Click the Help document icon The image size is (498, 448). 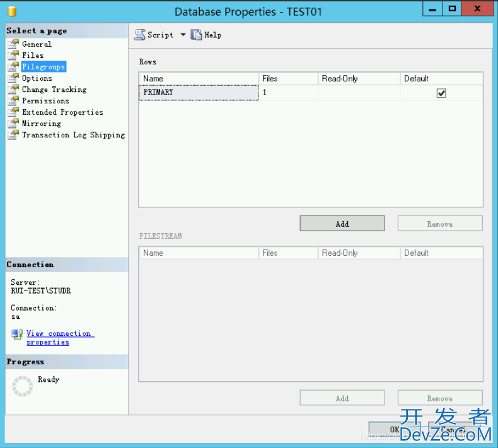196,35
